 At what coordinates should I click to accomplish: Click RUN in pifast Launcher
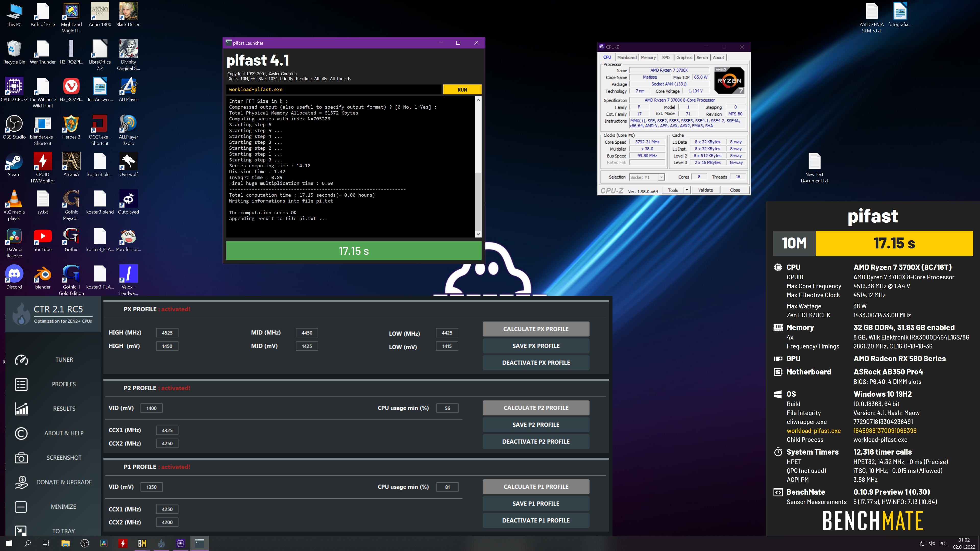click(462, 89)
